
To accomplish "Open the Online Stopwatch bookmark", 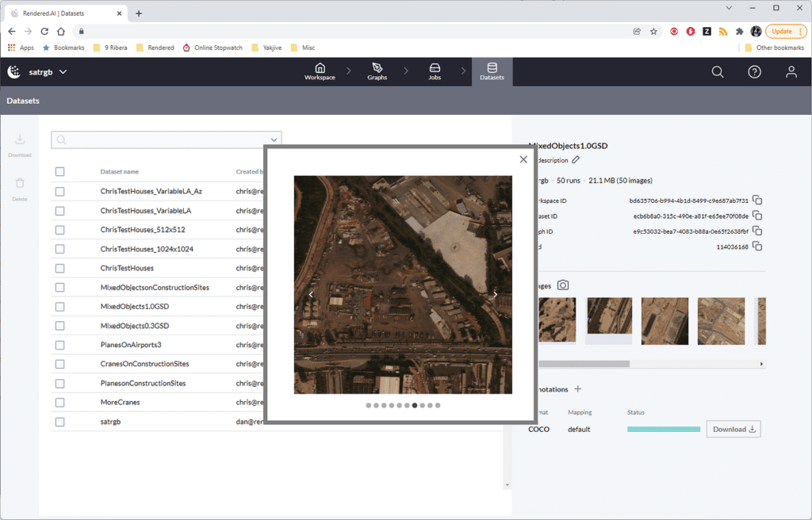I will (213, 48).
